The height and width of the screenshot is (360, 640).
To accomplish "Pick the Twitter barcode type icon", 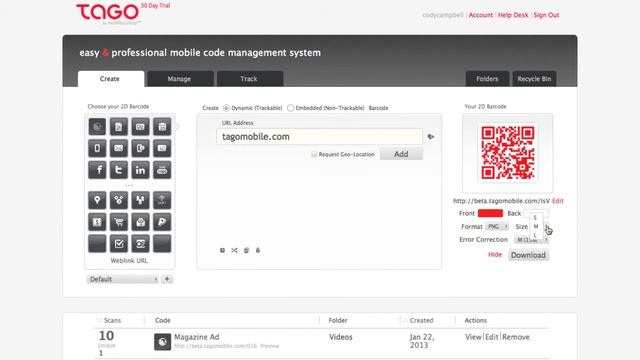I will click(119, 170).
